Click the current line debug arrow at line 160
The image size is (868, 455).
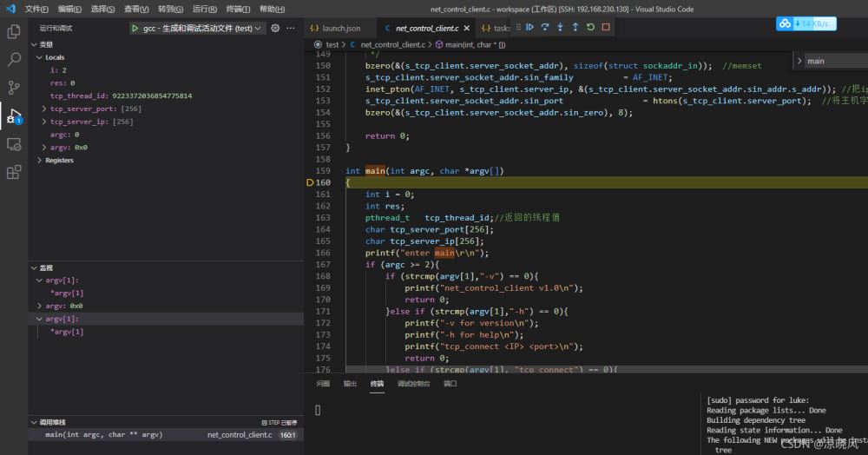[310, 182]
